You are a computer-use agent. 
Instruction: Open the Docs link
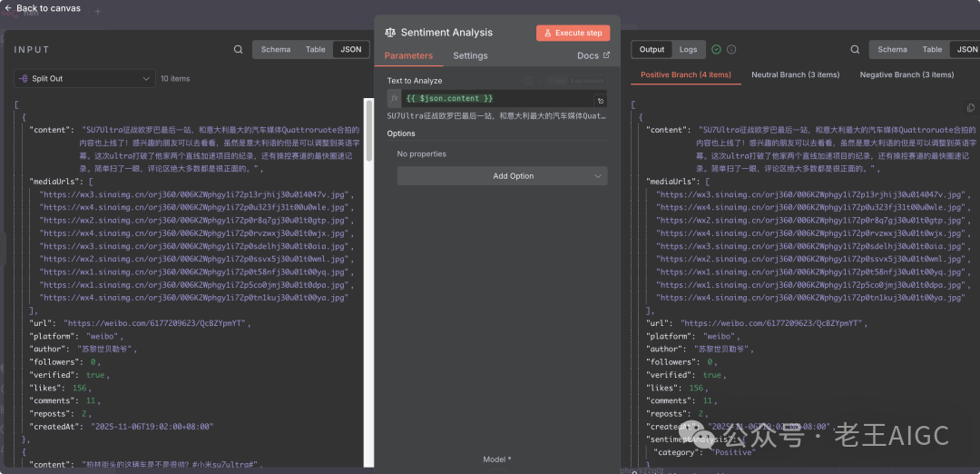593,55
